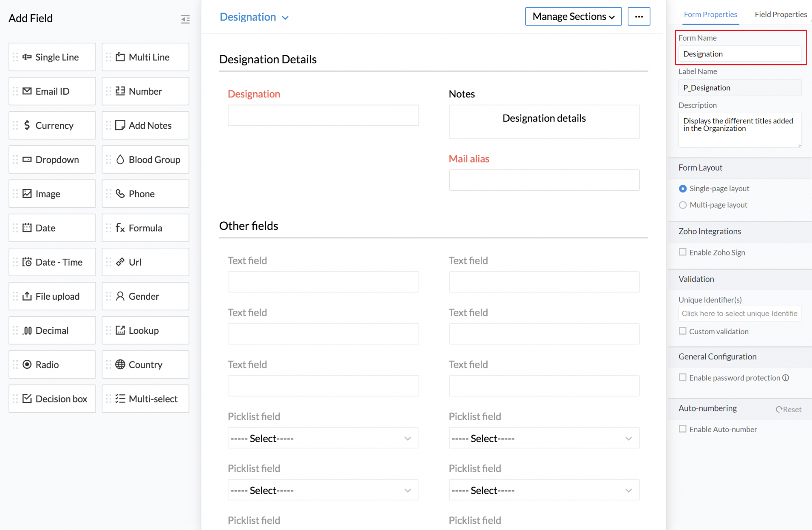
Task: Add a Formula field
Action: (x=145, y=228)
